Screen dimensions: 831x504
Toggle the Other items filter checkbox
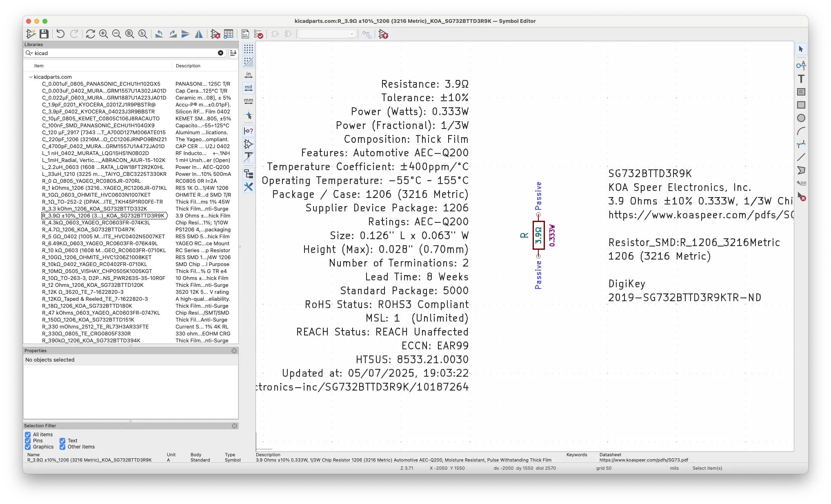point(62,447)
